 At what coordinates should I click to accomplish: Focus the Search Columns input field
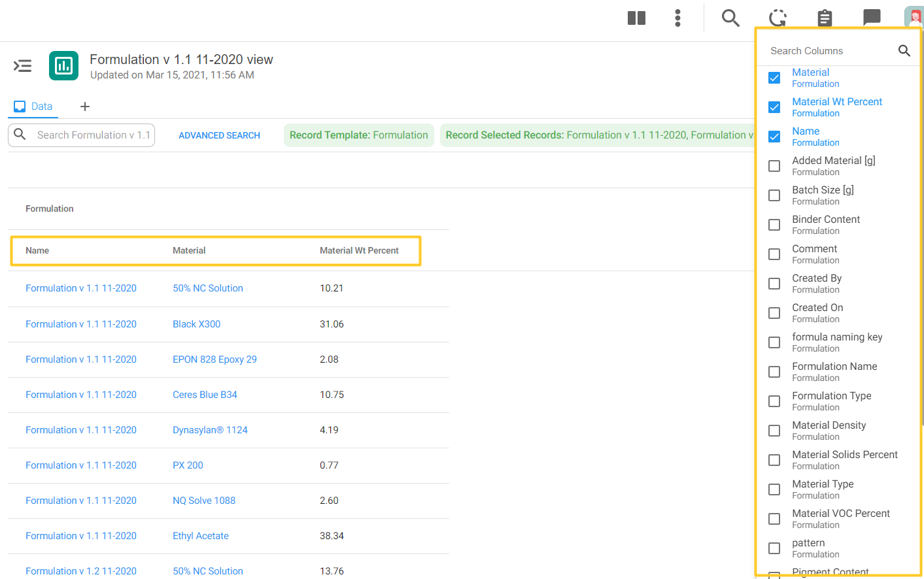[830, 50]
